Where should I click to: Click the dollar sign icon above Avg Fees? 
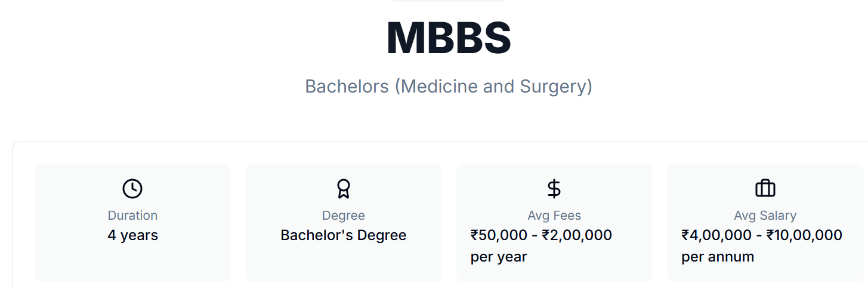(x=554, y=189)
